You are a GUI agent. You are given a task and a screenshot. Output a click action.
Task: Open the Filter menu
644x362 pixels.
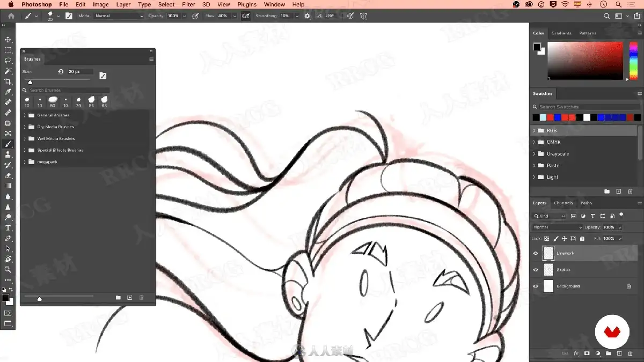[188, 4]
